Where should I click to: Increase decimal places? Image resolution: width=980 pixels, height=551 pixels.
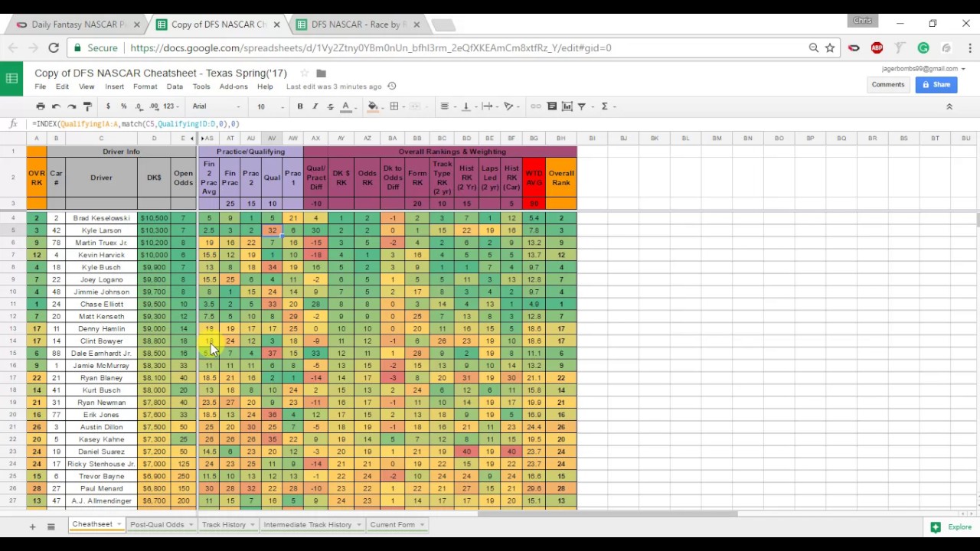[x=155, y=106]
